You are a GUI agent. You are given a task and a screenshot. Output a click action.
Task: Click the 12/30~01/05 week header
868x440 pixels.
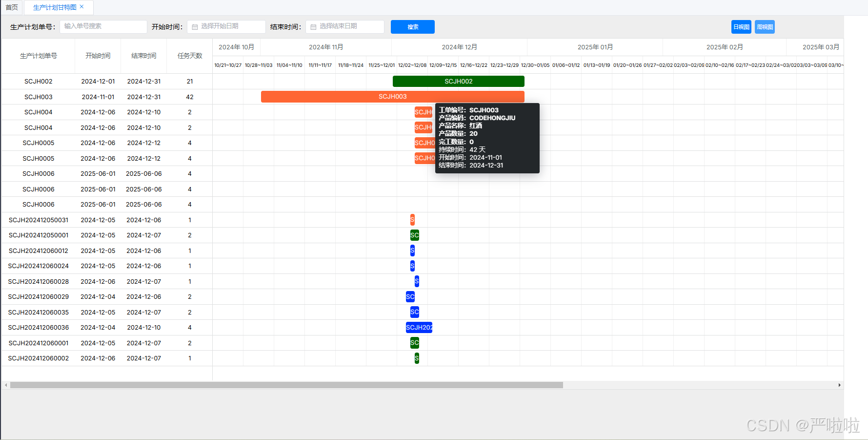535,65
